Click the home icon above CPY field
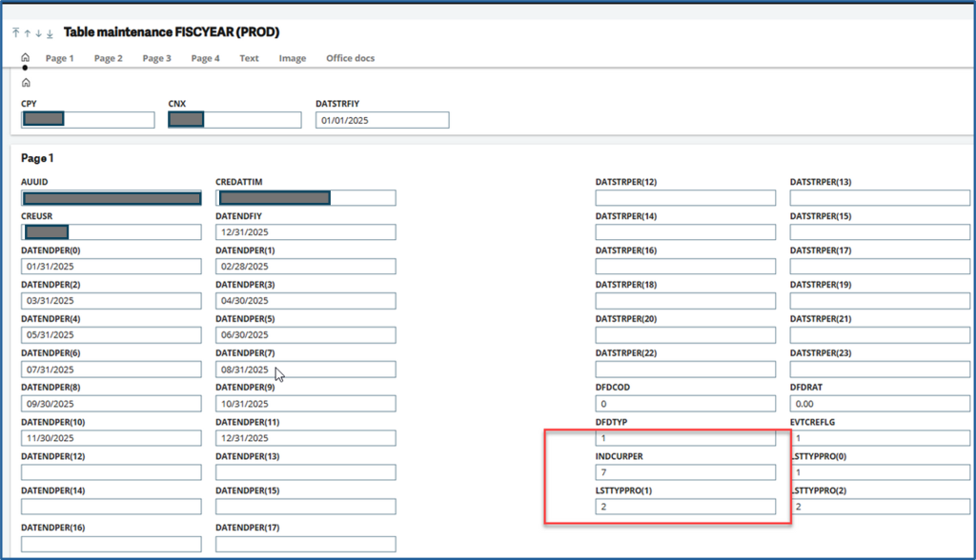 click(x=26, y=83)
